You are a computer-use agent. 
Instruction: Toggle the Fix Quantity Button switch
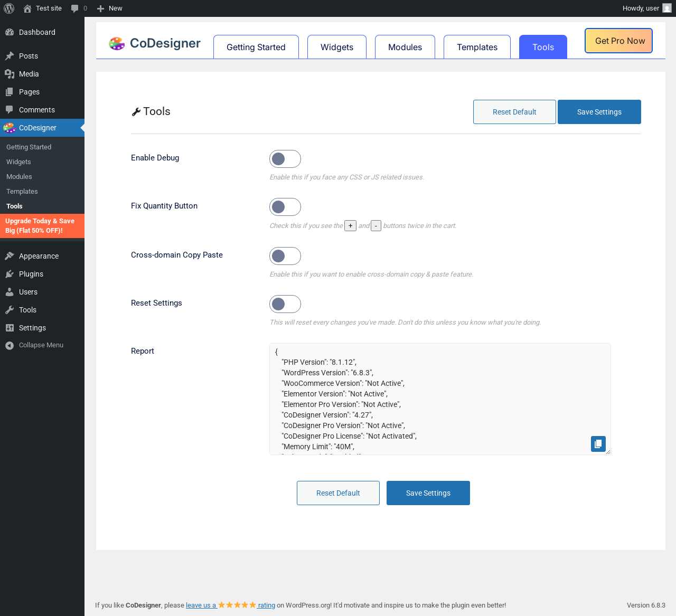[x=285, y=207]
